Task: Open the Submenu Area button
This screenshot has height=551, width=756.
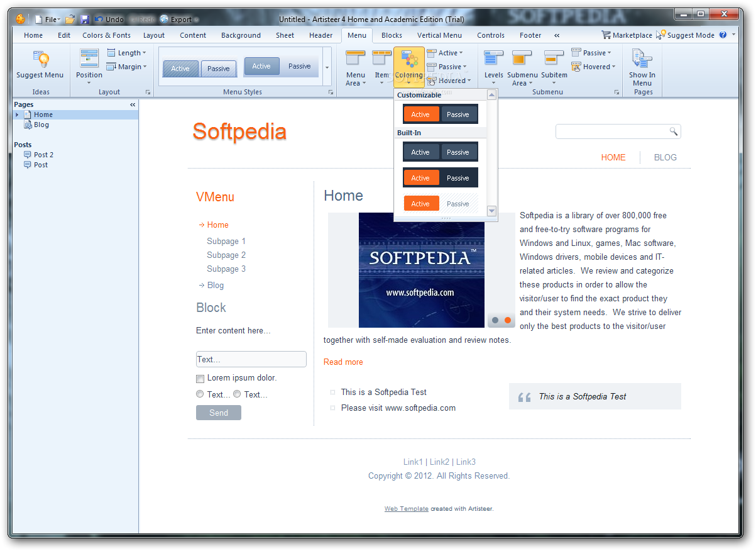Action: pos(522,67)
